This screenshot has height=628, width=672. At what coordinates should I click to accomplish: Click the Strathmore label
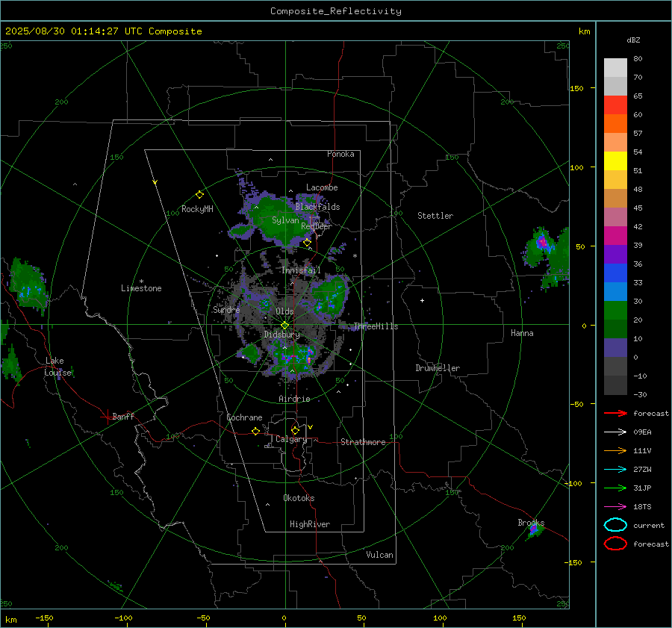[x=363, y=442]
